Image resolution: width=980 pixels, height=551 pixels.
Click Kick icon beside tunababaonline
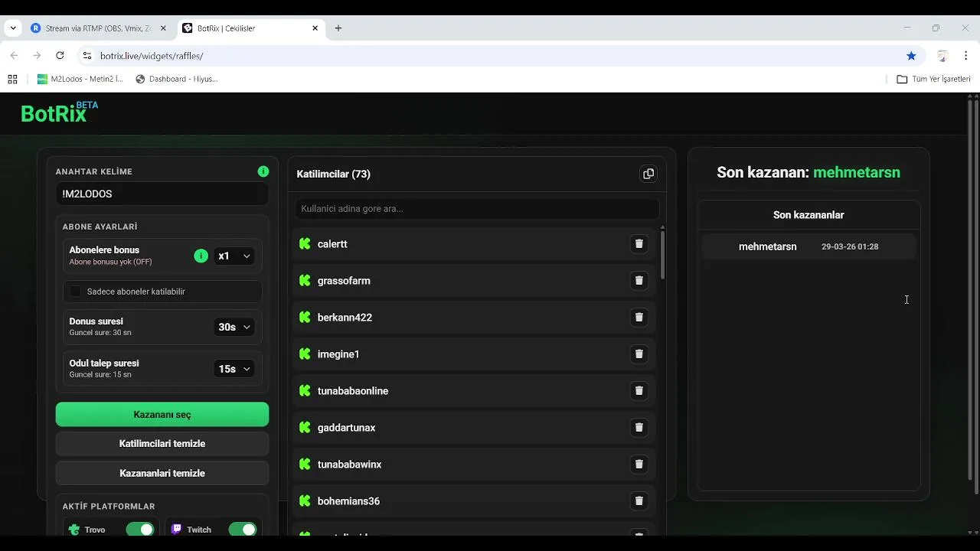click(x=305, y=391)
